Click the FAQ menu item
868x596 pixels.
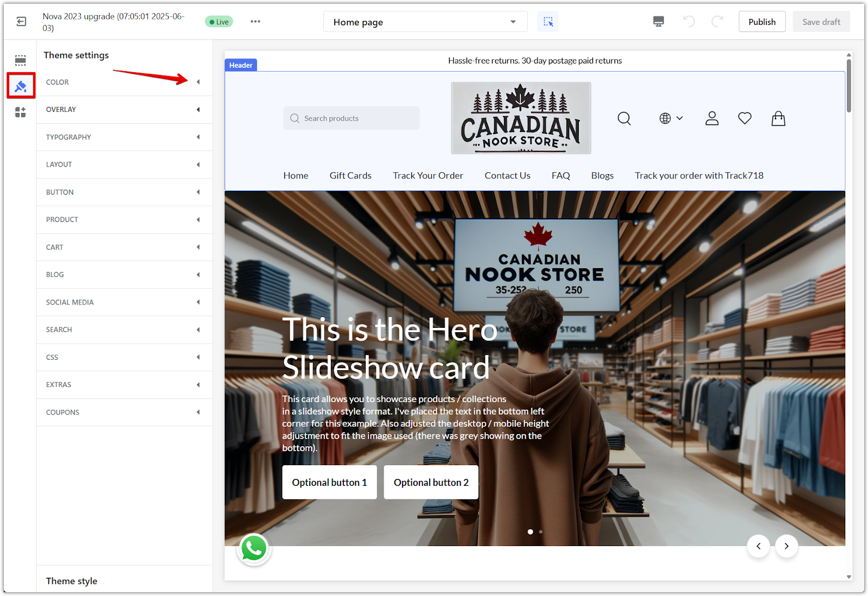click(x=561, y=175)
